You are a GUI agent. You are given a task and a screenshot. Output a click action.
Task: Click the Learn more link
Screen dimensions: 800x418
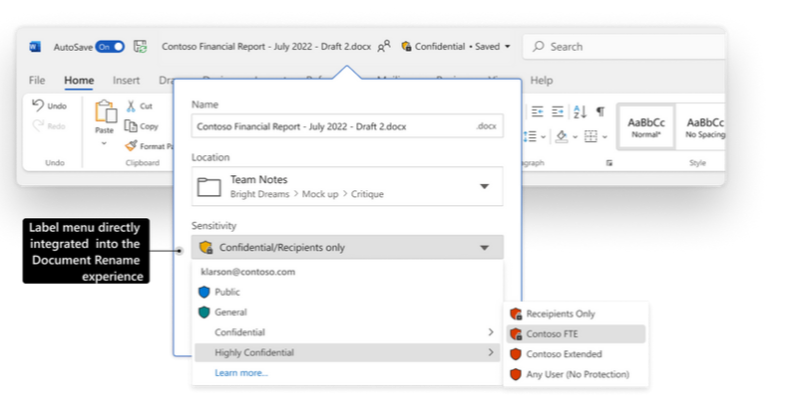(x=241, y=373)
